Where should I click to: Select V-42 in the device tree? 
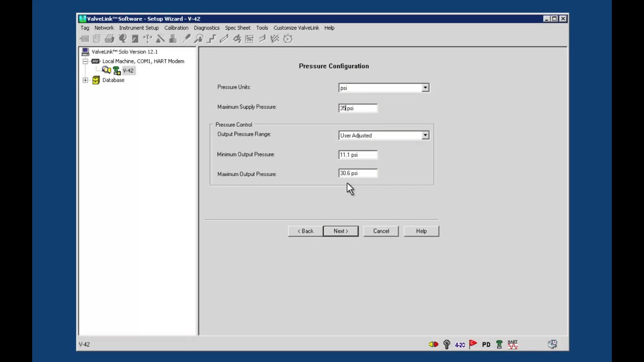click(128, 71)
